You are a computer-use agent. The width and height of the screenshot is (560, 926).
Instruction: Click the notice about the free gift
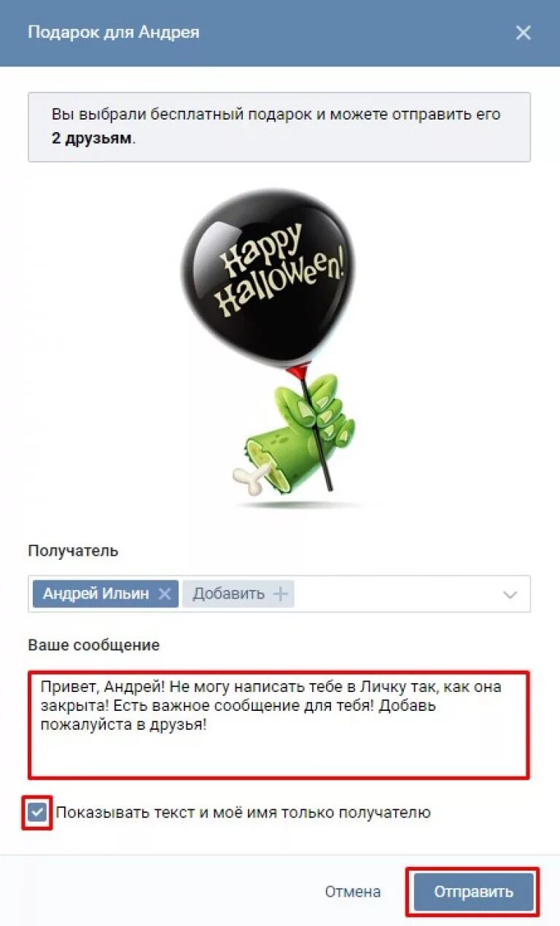pos(279,127)
